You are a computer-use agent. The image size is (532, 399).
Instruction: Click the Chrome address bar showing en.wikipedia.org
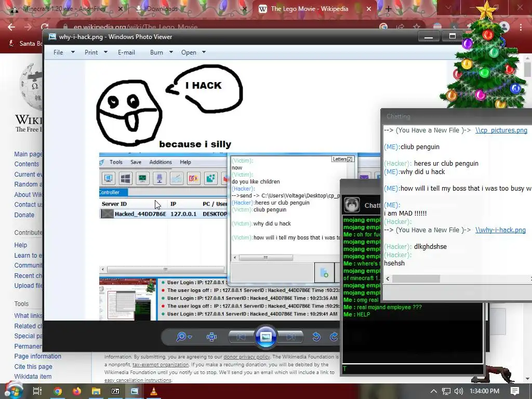tap(220, 27)
